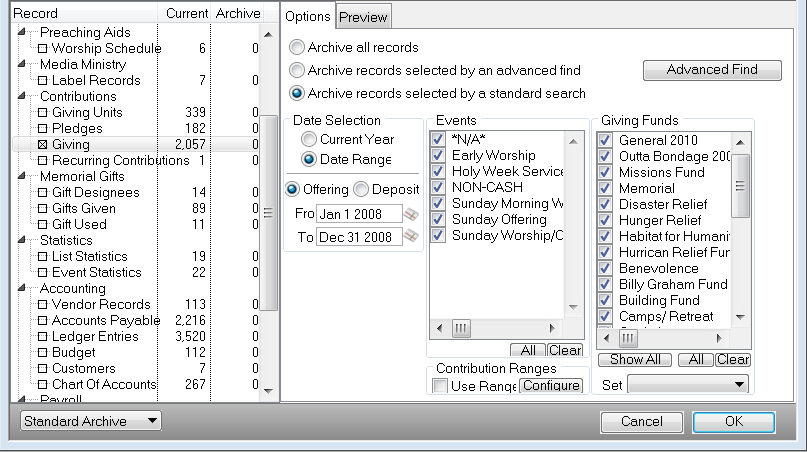Switch to the Preview tab
The width and height of the screenshot is (807, 452).
tap(362, 16)
